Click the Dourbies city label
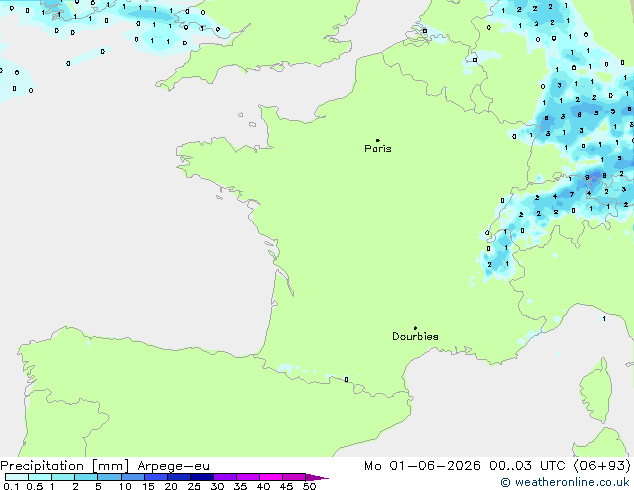This screenshot has height=490, width=634. pyautogui.click(x=415, y=336)
